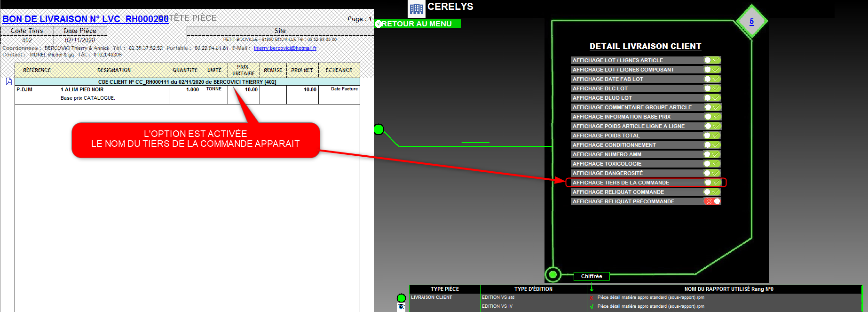
Task: Click the red X on the EDITION VS std row
Action: coord(592,298)
